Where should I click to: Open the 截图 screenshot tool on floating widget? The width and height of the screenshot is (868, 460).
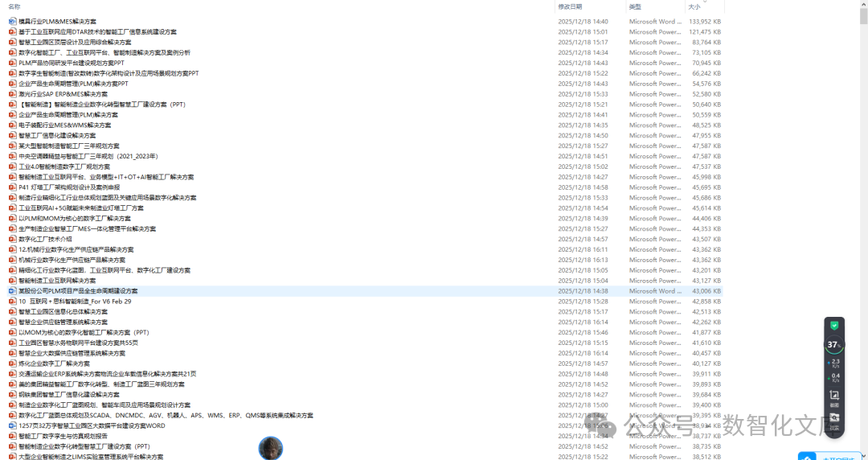click(834, 396)
